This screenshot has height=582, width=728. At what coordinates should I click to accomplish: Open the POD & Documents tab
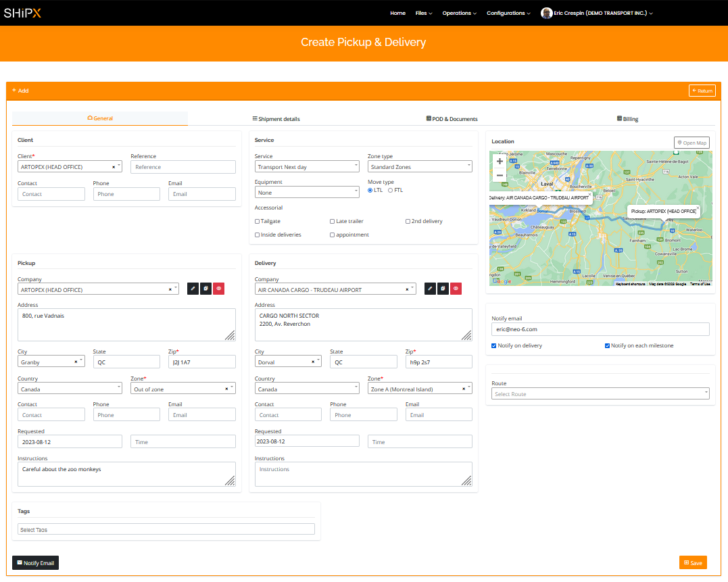click(452, 119)
